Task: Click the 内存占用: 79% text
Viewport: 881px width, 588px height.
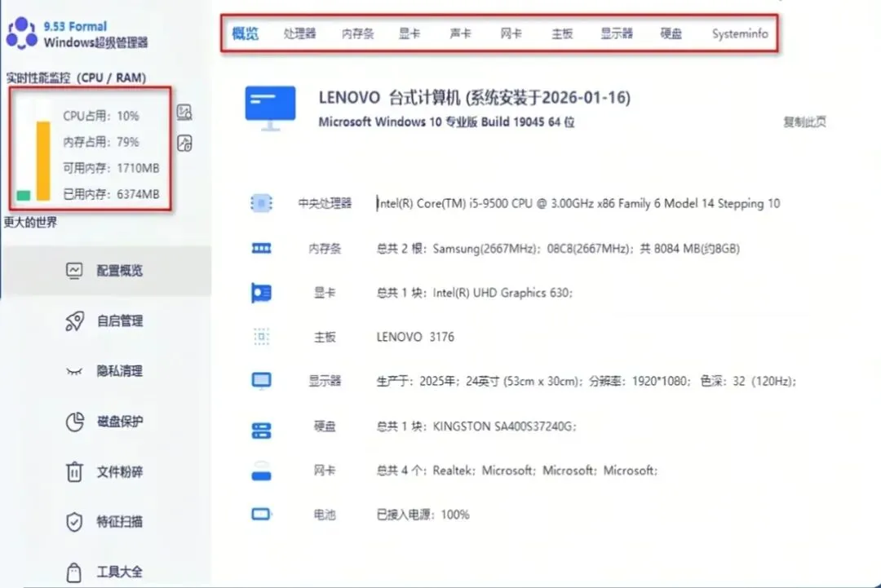Action: pos(100,142)
